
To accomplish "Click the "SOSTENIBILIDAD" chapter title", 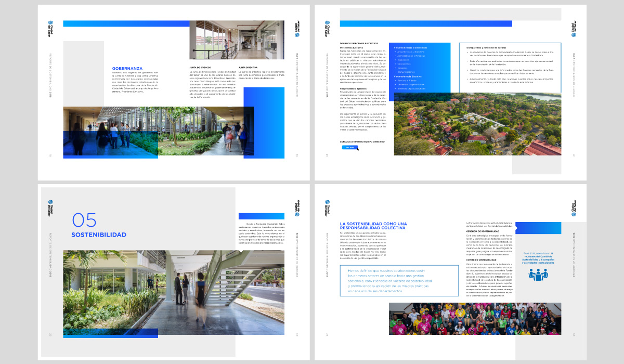I will coord(99,235).
